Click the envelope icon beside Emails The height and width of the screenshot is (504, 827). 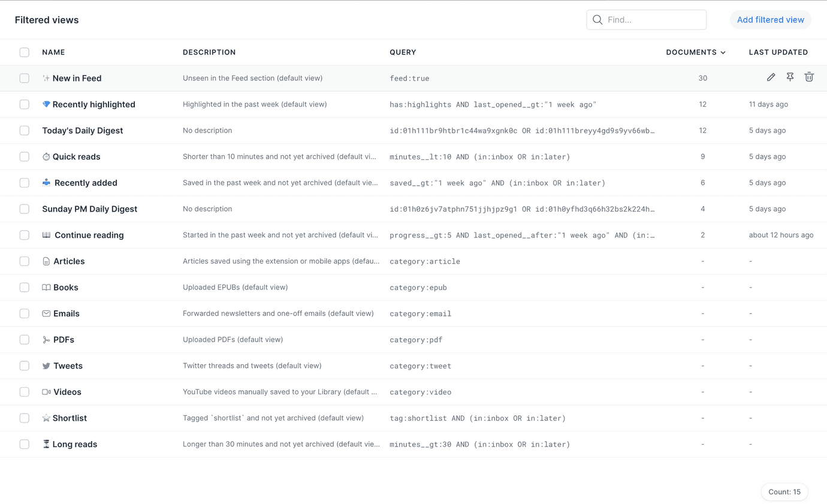click(x=46, y=313)
